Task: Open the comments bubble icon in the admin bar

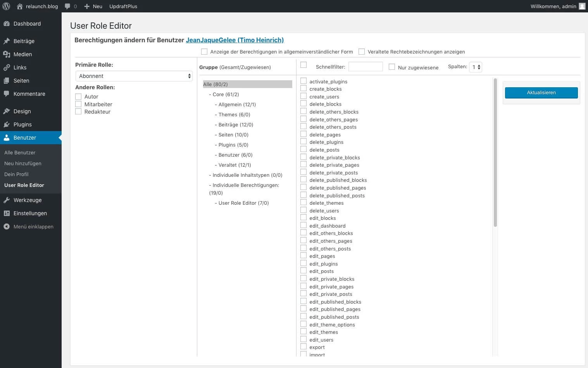Action: pos(67,6)
